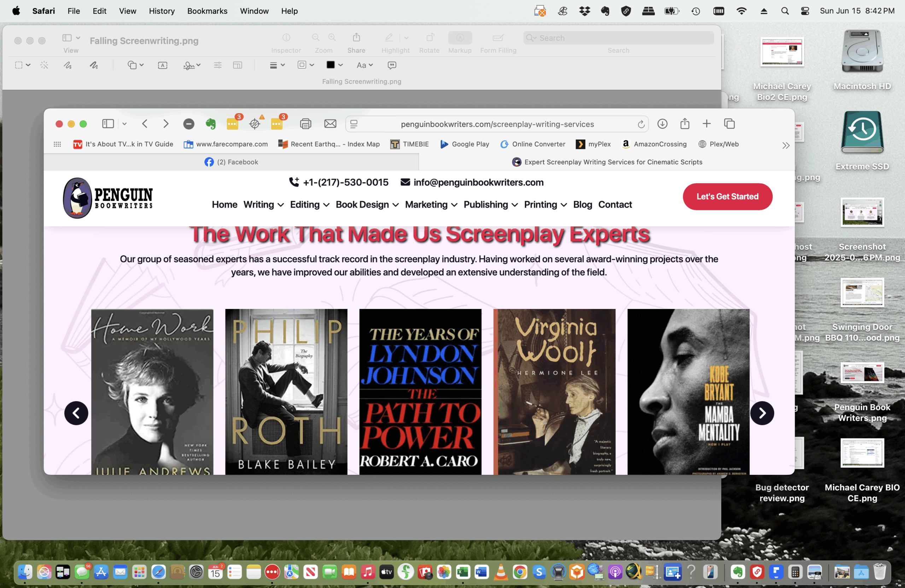Go back with Safari's back arrow
The image size is (905, 588).
[x=145, y=124]
